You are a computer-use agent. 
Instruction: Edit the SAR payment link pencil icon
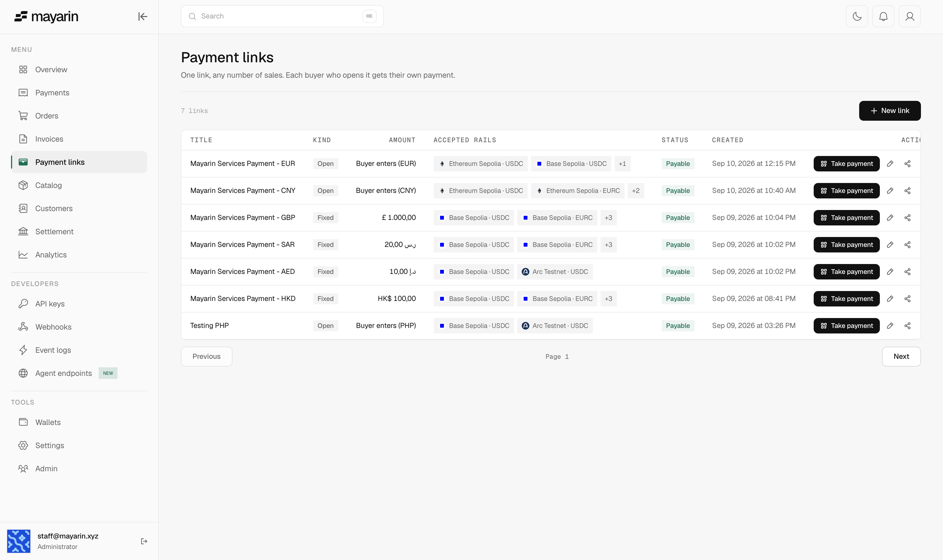(x=890, y=244)
